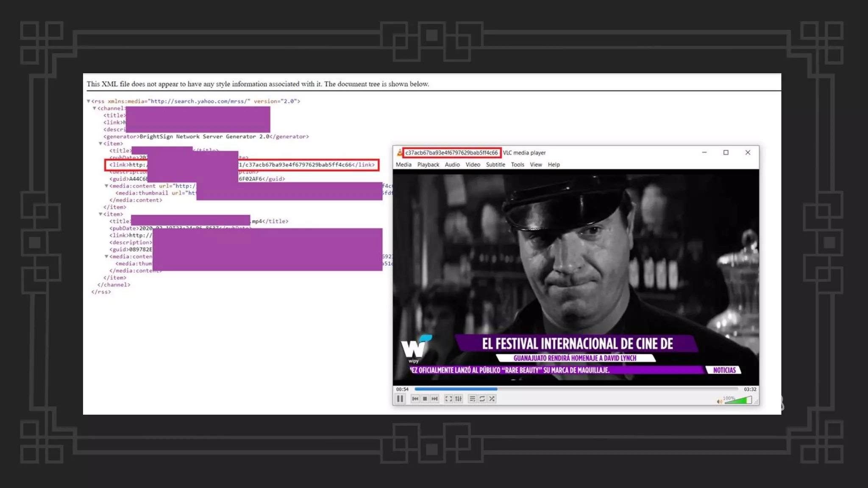Open the Subtitle menu

coord(495,165)
